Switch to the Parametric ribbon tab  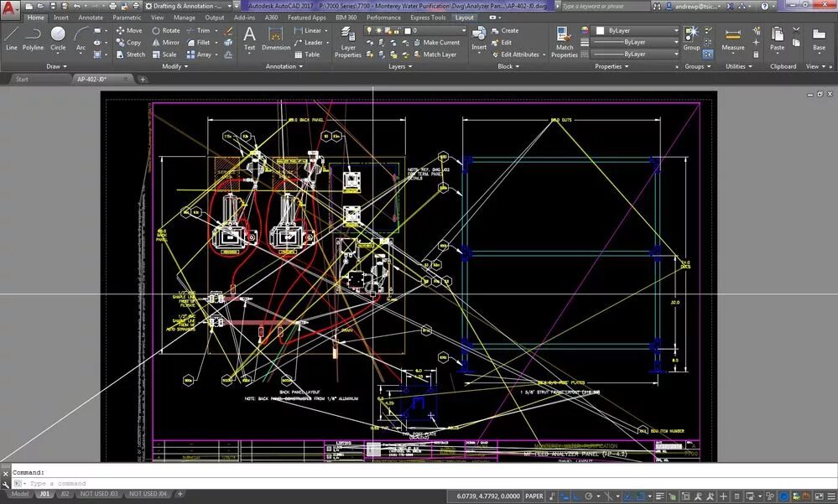click(127, 17)
